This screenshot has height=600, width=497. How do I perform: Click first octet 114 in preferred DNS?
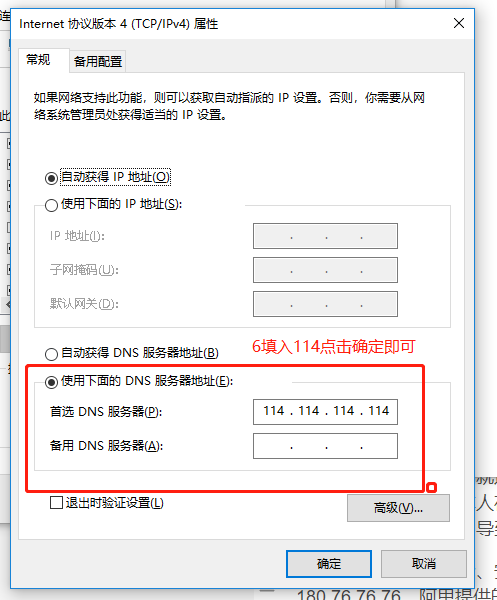tap(274, 411)
